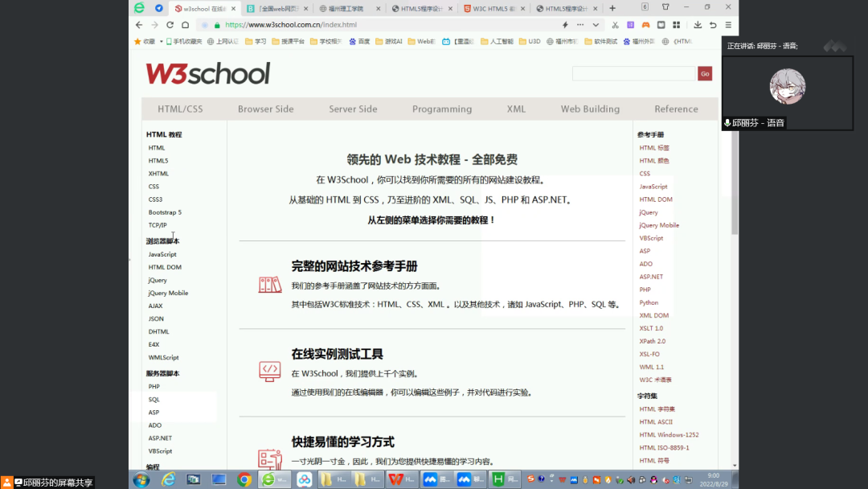Open the Bootstrap 5 tutorial link
Image resolution: width=868 pixels, height=489 pixels.
coord(165,212)
